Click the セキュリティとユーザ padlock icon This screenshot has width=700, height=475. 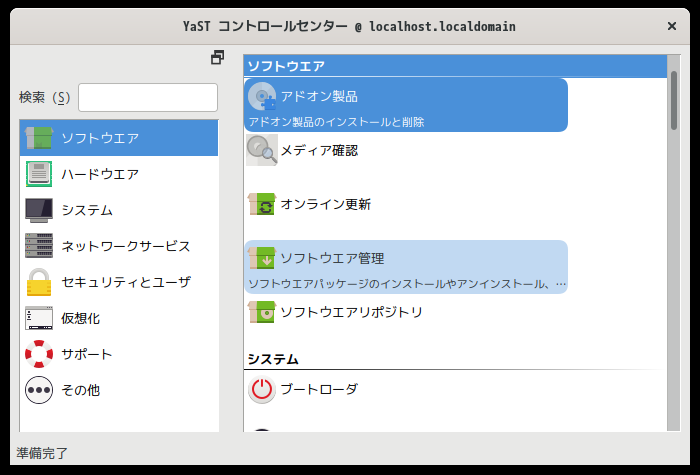(39, 282)
